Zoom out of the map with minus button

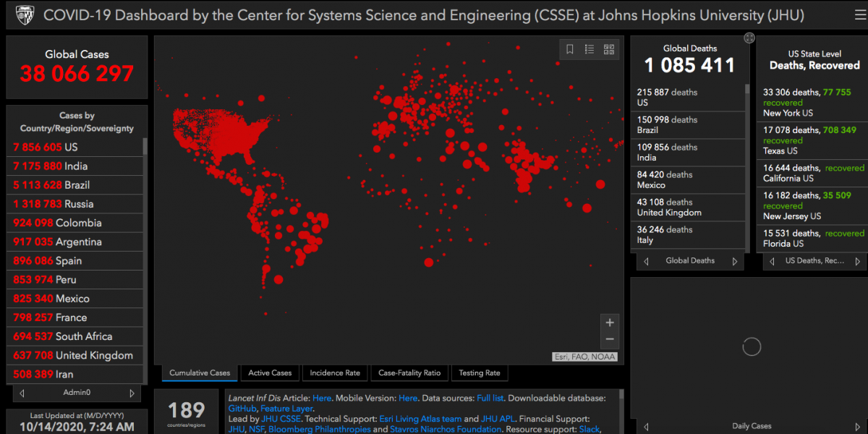(610, 339)
